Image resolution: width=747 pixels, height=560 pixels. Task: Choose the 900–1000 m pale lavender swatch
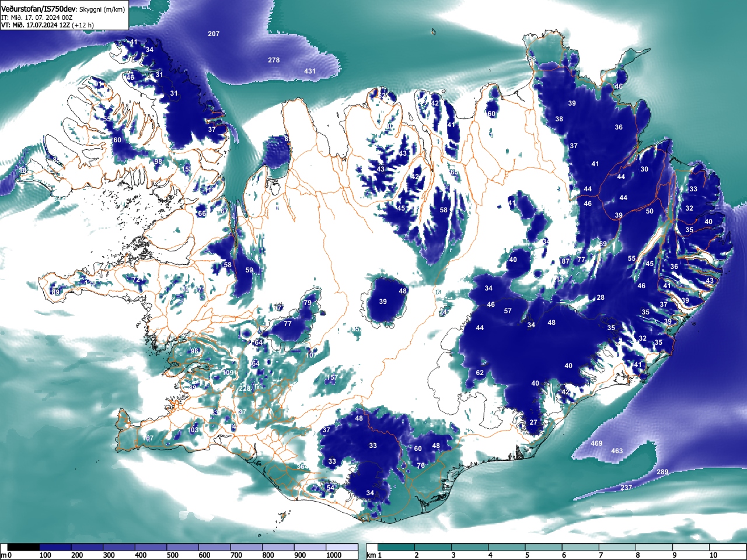tap(310, 547)
